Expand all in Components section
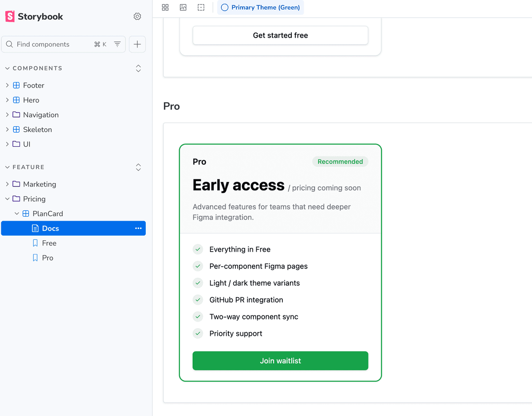The image size is (532, 416). point(138,68)
